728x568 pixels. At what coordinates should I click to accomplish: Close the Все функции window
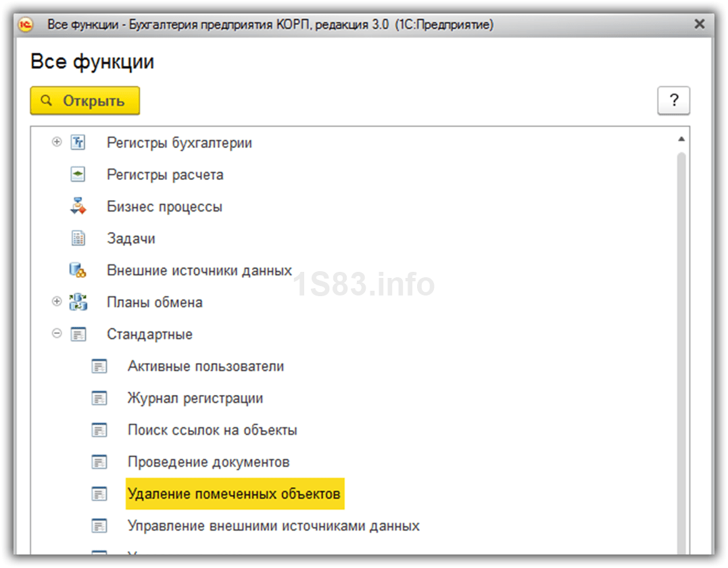pyautogui.click(x=699, y=24)
